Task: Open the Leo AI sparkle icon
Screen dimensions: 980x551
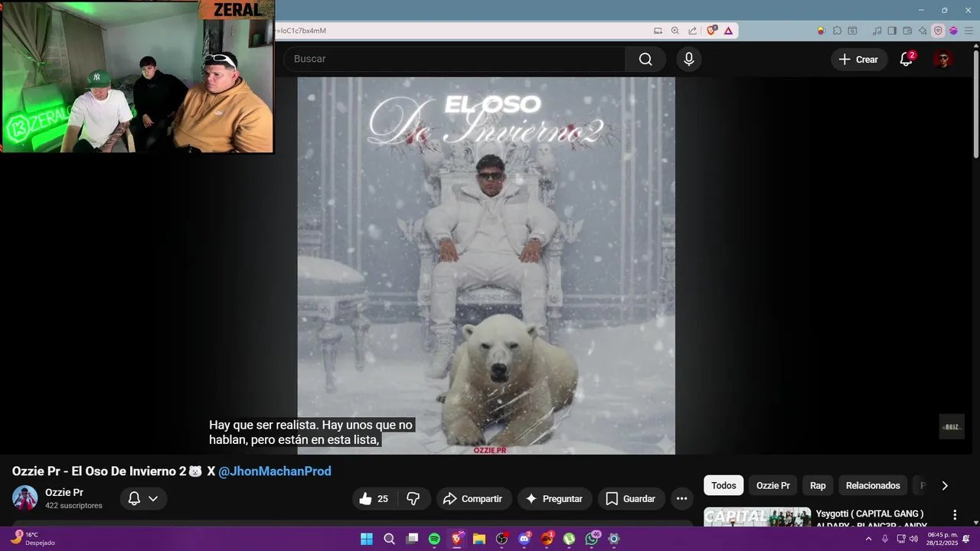Action: (923, 31)
